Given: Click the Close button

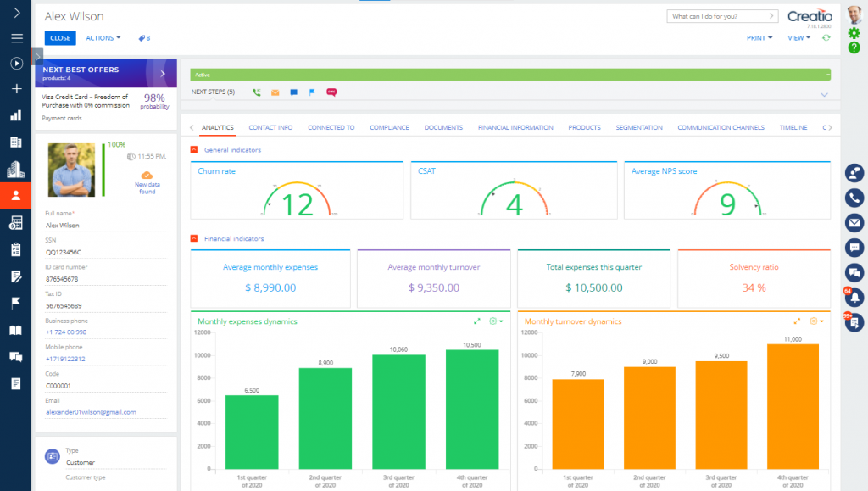Looking at the screenshot, I should click(x=59, y=37).
